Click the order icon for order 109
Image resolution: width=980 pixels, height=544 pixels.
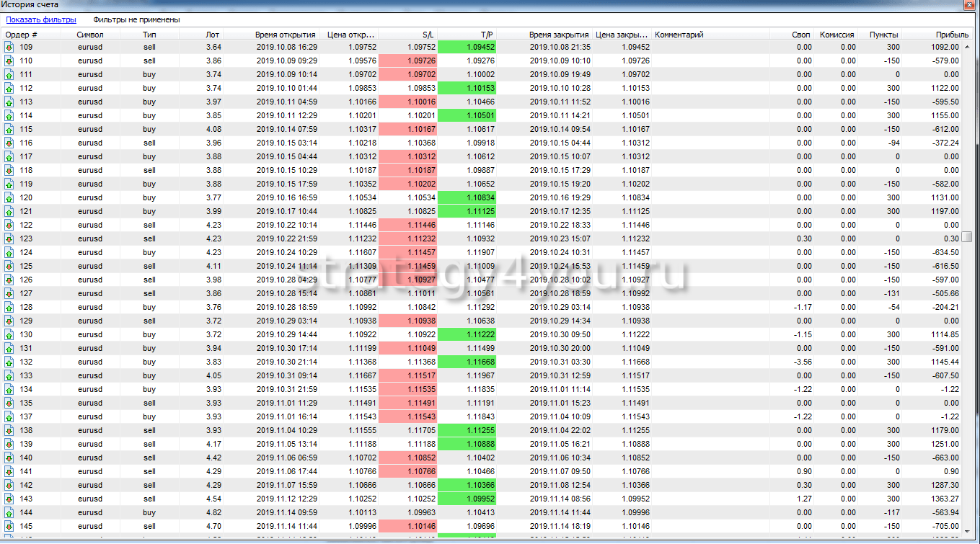click(9, 47)
